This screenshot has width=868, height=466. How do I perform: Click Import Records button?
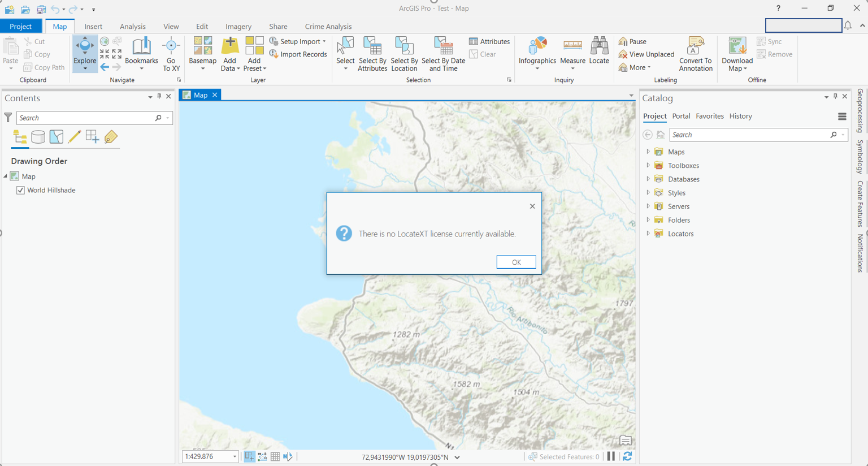pyautogui.click(x=298, y=54)
